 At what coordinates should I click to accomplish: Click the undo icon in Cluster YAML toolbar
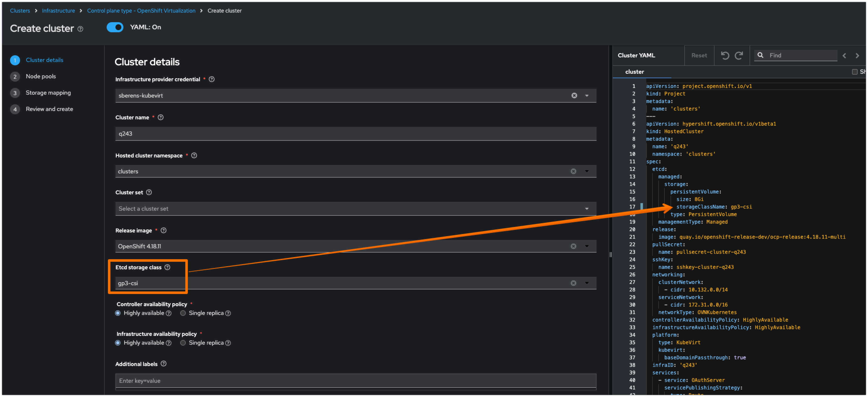(x=725, y=55)
